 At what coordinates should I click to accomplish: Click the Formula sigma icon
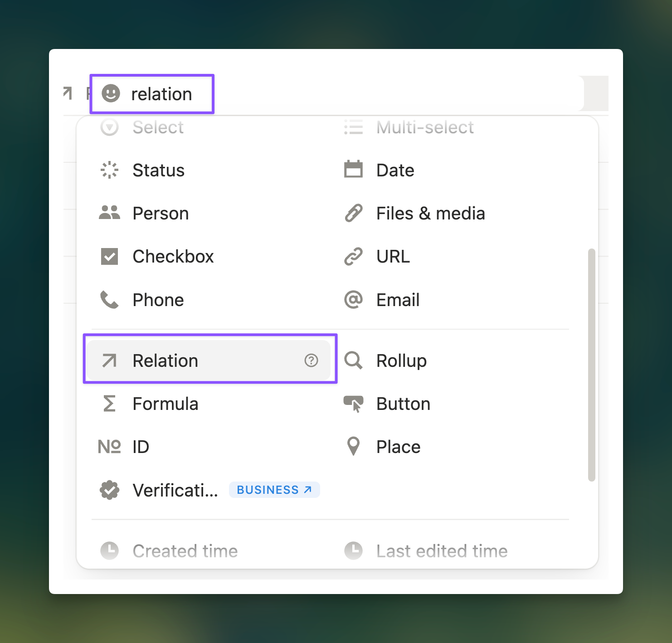[x=109, y=404]
